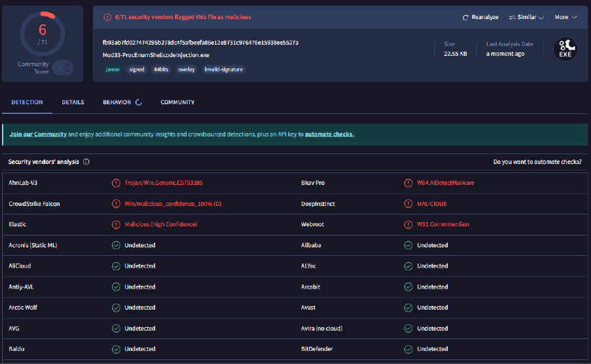This screenshot has width=591, height=364.
Task: Follow the automate checks link
Action: pos(329,134)
